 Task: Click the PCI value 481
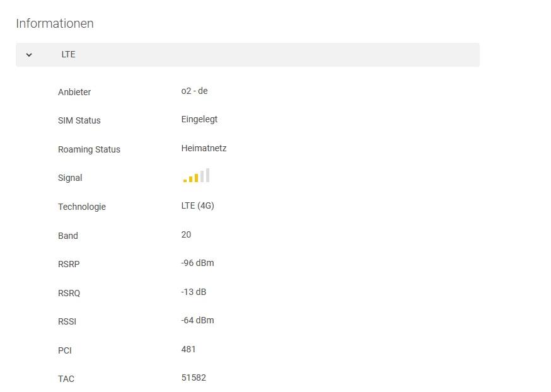(188, 349)
